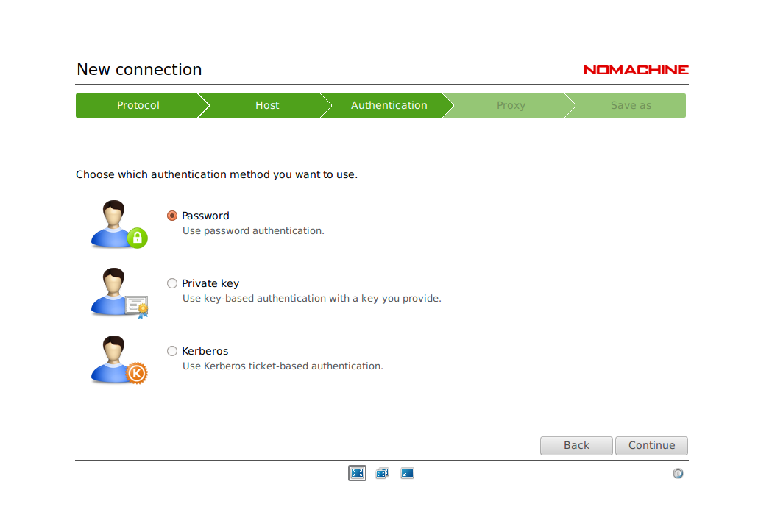Click the minimize-to-window icon in bottom bar
This screenshot has width=772, height=532.
pyautogui.click(x=407, y=473)
